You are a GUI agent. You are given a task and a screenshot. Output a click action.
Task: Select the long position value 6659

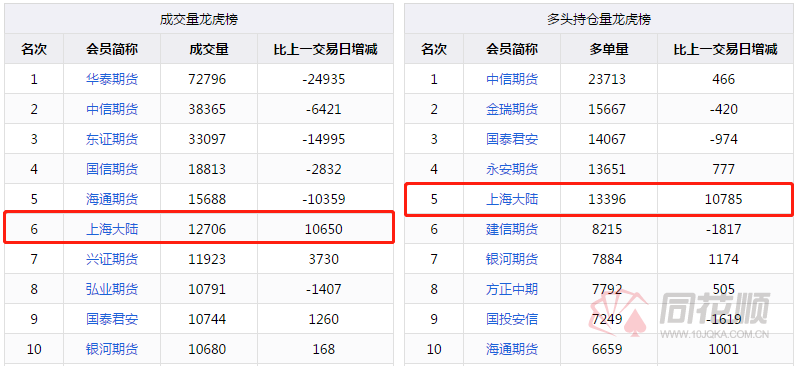[x=607, y=349]
